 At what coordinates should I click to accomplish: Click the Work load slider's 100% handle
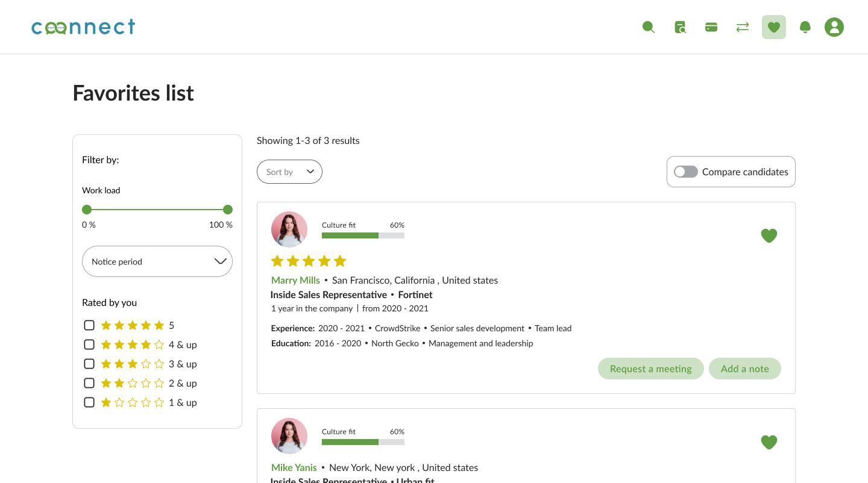click(228, 210)
